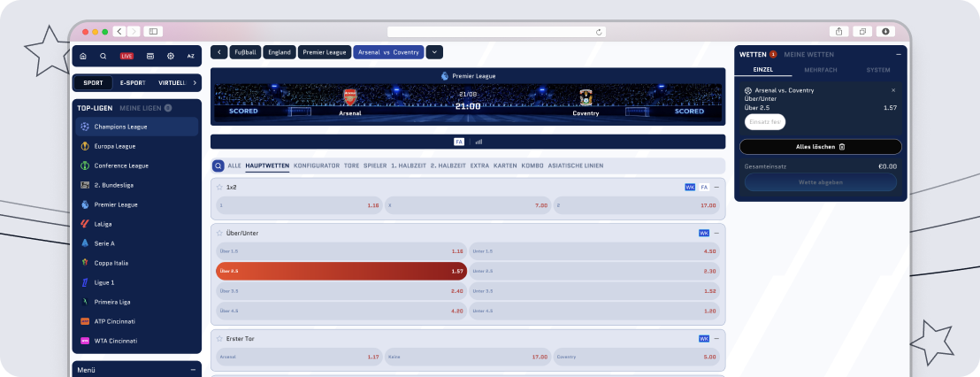Switch to the E-Sport tab
Screen dimensions: 980x377
[133, 82]
